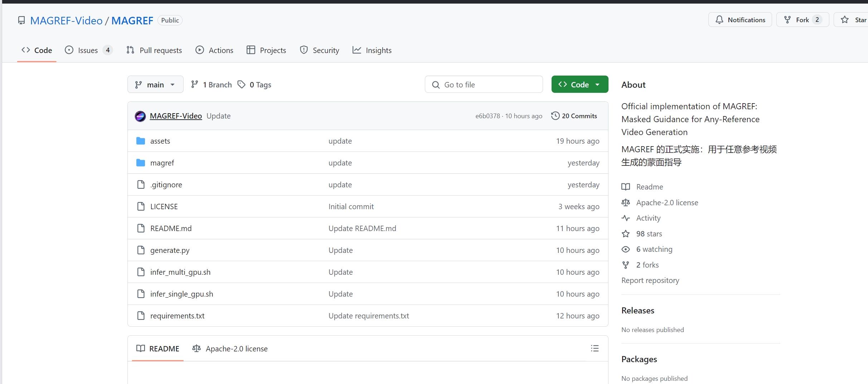Click the infer_single_gpu.sh file icon
The image size is (868, 384).
click(141, 294)
